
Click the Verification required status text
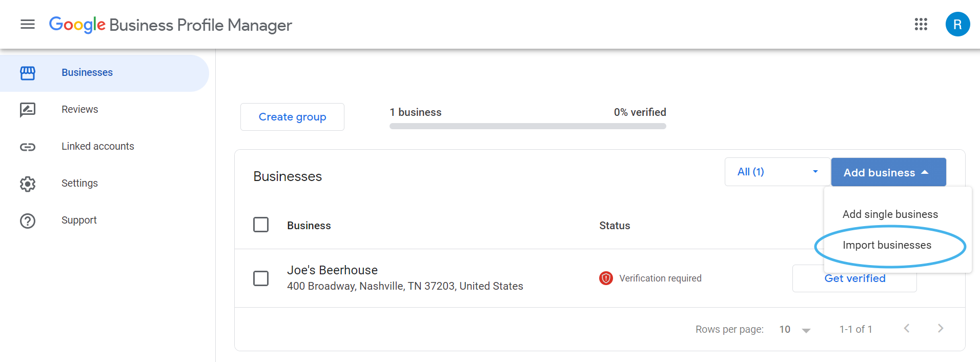pos(660,278)
